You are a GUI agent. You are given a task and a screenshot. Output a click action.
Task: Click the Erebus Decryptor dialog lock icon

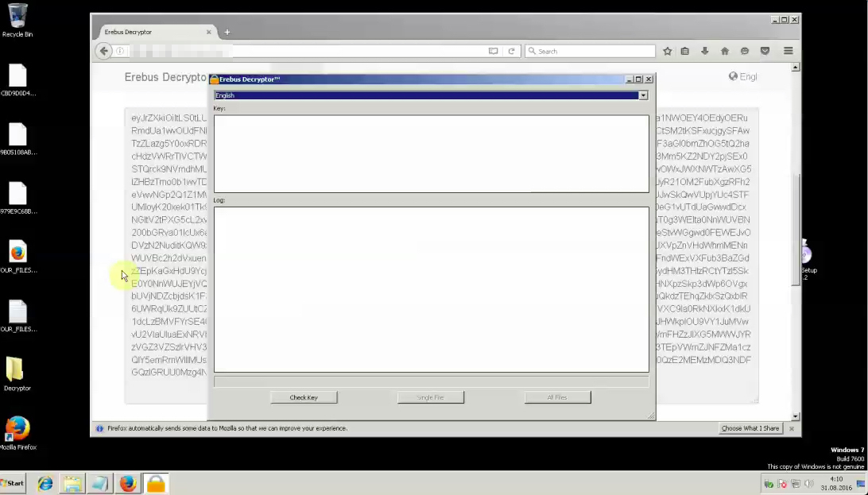coord(215,79)
